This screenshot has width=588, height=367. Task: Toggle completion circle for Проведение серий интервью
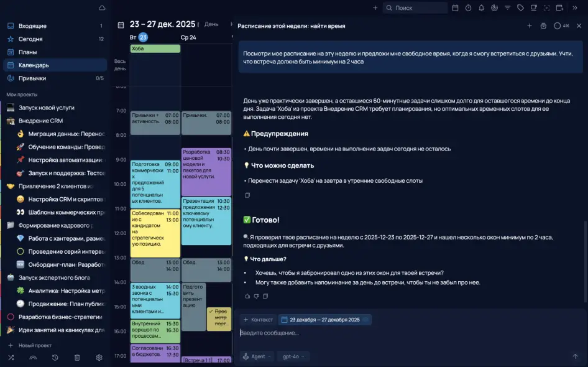pyautogui.click(x=20, y=251)
